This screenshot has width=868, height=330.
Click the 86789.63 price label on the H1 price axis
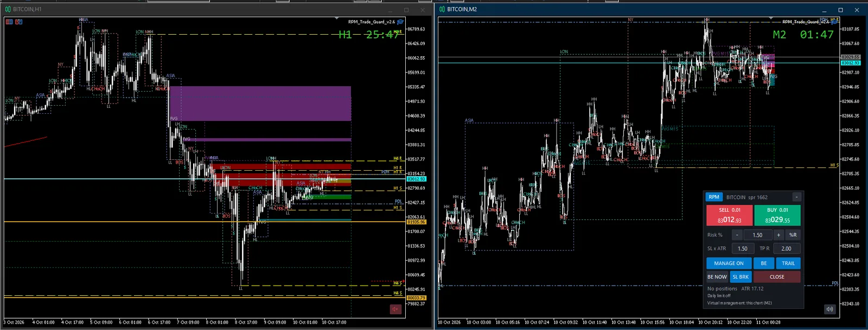(x=416, y=29)
